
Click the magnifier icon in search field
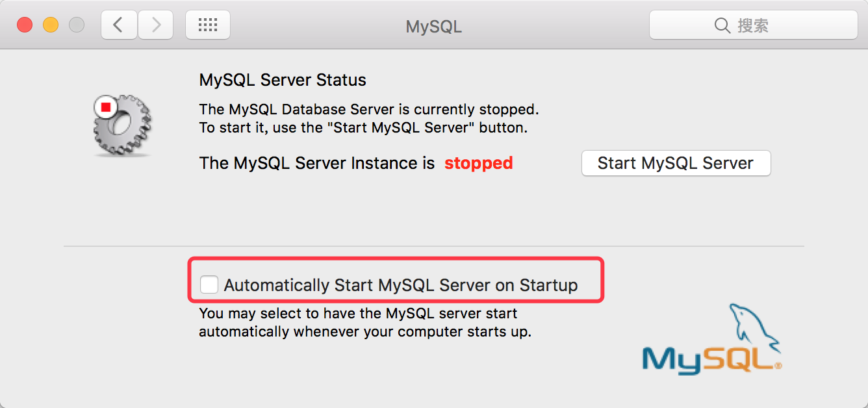tap(722, 25)
